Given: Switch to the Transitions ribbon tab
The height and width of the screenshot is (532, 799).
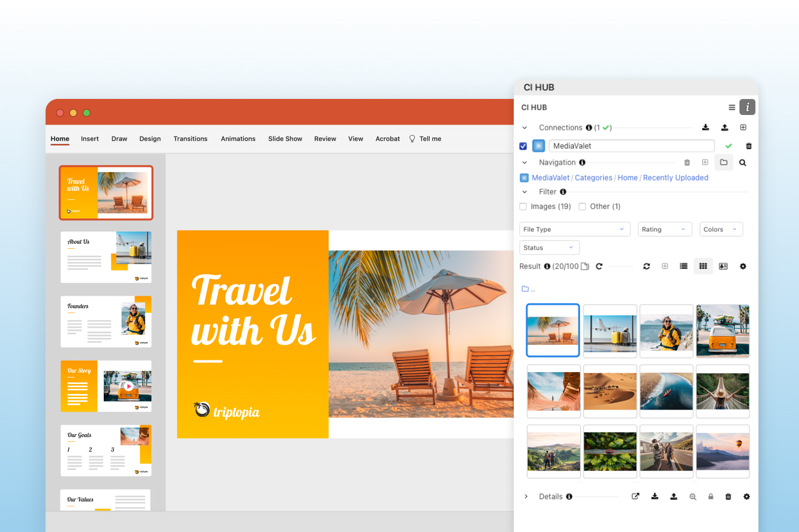Looking at the screenshot, I should [x=191, y=138].
